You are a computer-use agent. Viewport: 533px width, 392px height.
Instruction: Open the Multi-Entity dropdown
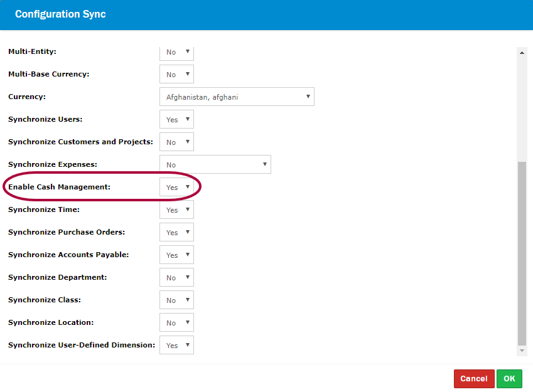[x=176, y=53]
